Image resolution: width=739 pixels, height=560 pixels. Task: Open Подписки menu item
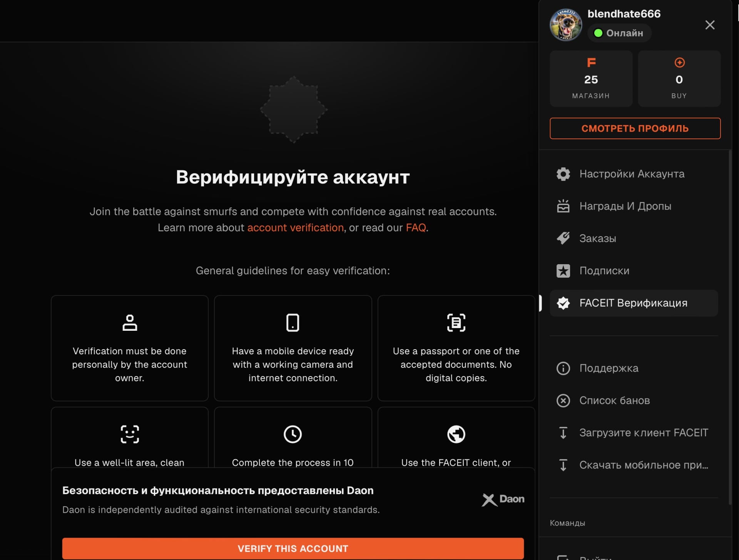tap(634, 271)
